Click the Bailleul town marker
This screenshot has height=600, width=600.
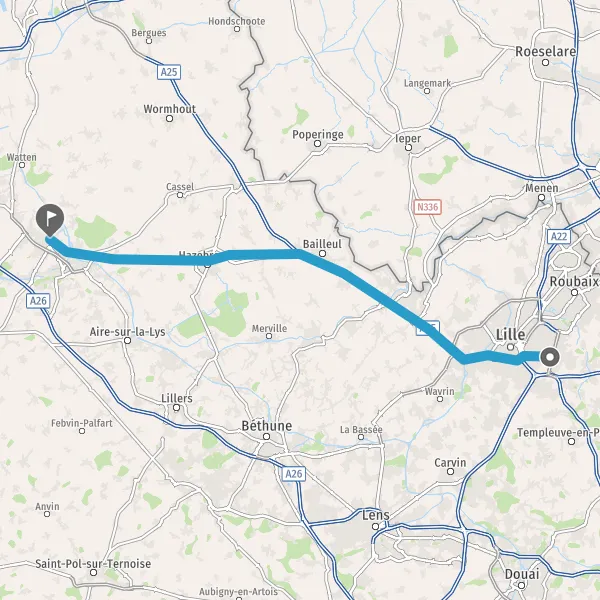[323, 253]
